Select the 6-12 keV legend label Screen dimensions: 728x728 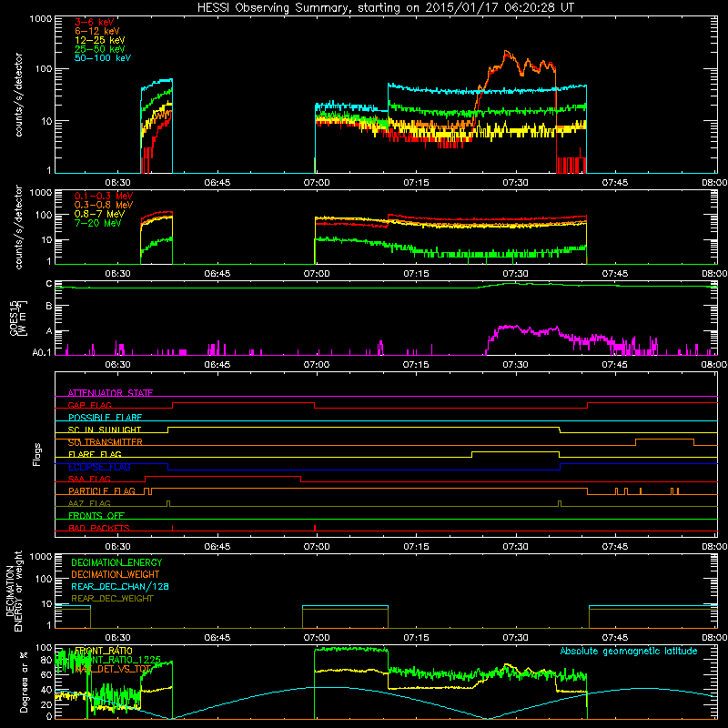click(97, 31)
